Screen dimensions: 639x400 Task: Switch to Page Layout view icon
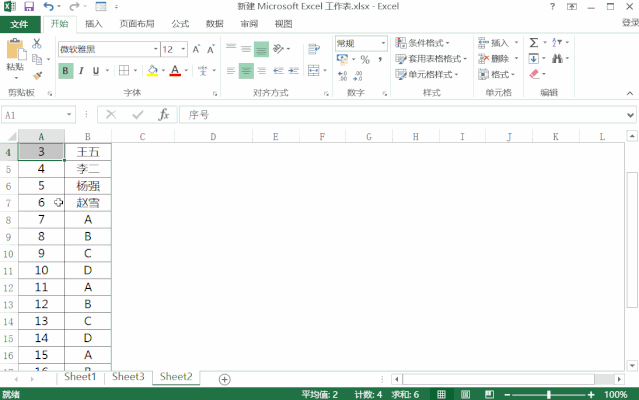point(465,394)
